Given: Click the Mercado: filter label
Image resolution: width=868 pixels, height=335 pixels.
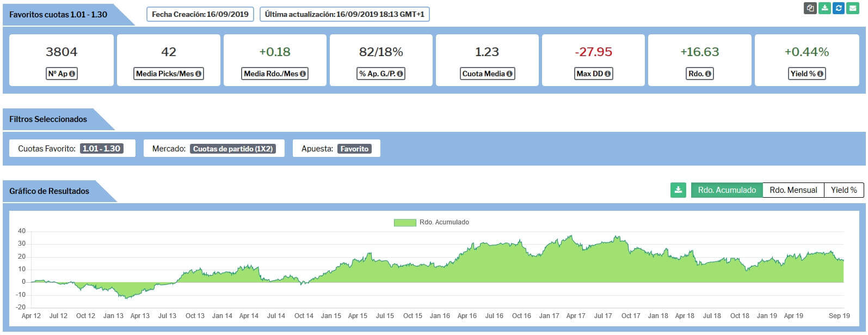Looking at the screenshot, I should pos(169,148).
